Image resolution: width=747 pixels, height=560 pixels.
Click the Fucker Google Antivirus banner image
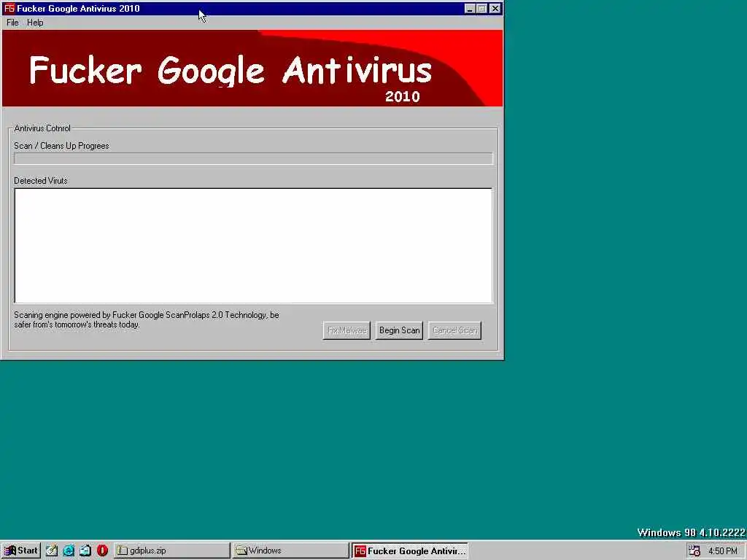click(x=252, y=68)
